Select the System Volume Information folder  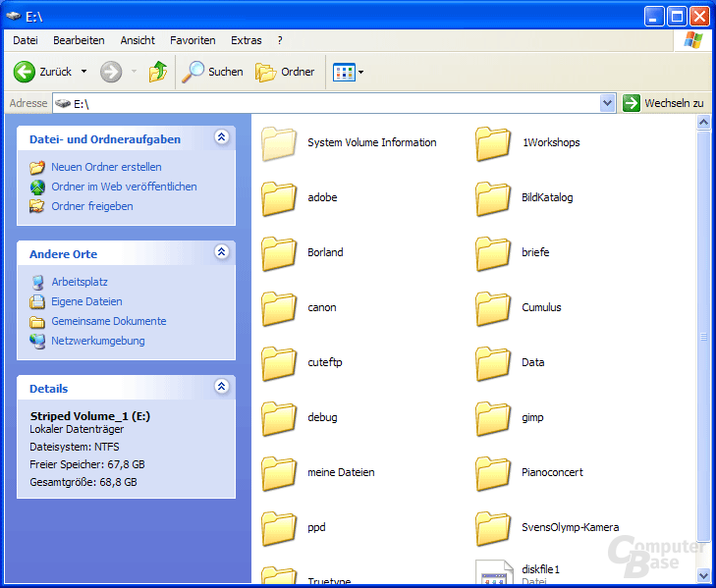[x=279, y=143]
